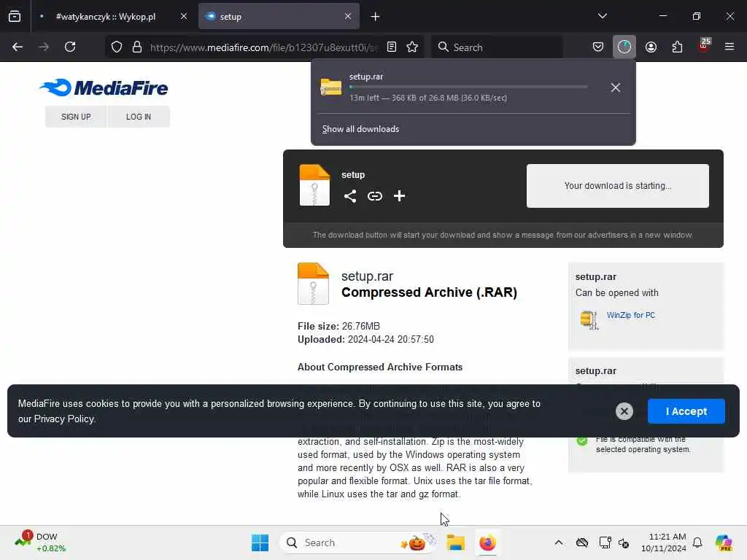Click the large setup.rar file icon
Image resolution: width=747 pixels, height=560 pixels.
click(313, 284)
